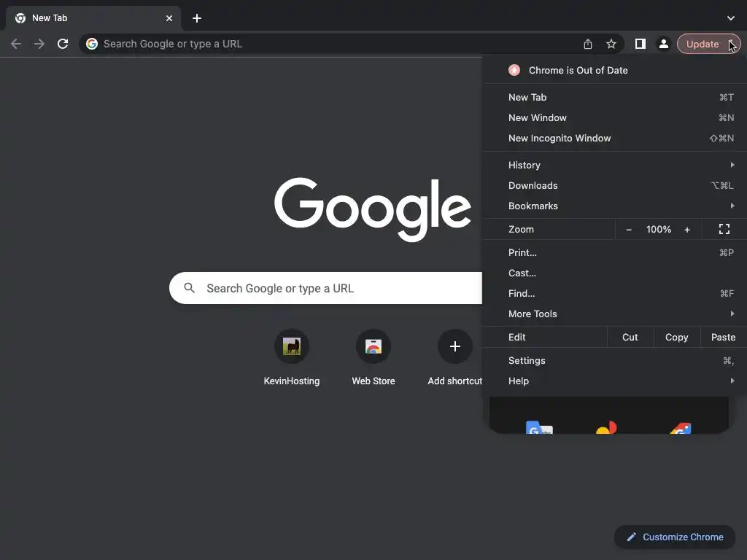
Task: Close the New Tab tab
Action: point(169,18)
